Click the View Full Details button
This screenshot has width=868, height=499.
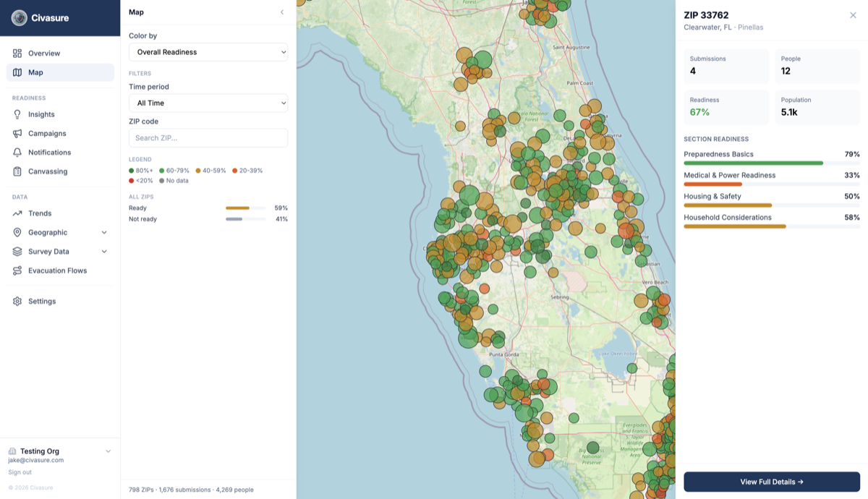click(772, 481)
